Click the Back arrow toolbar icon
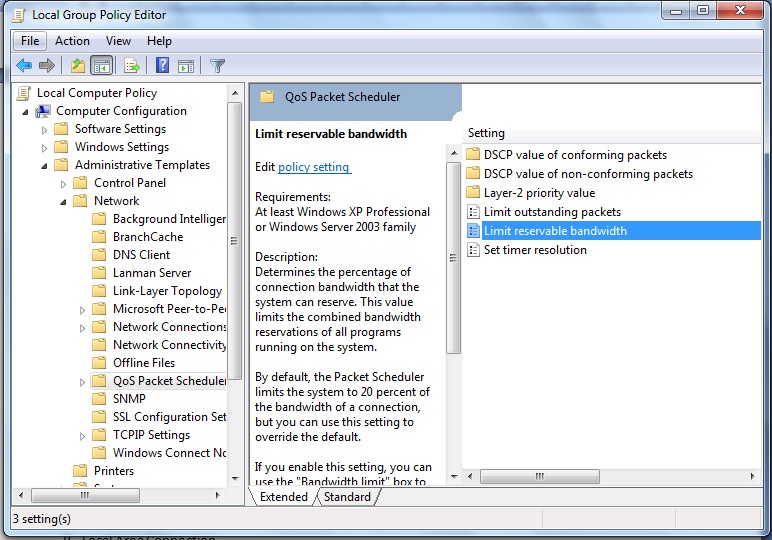 tap(24, 65)
